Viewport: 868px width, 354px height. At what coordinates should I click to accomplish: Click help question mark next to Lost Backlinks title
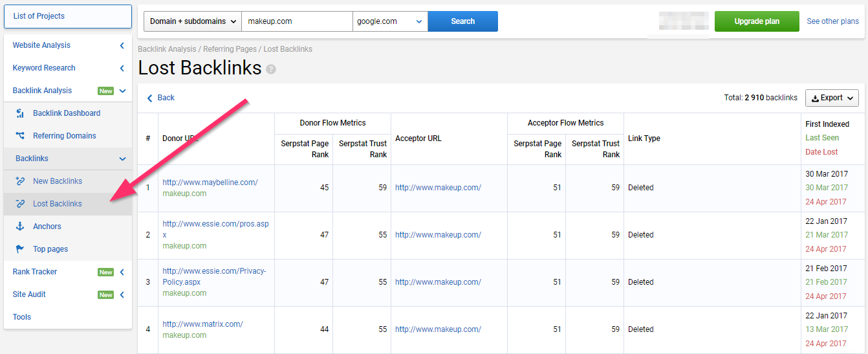coord(271,69)
